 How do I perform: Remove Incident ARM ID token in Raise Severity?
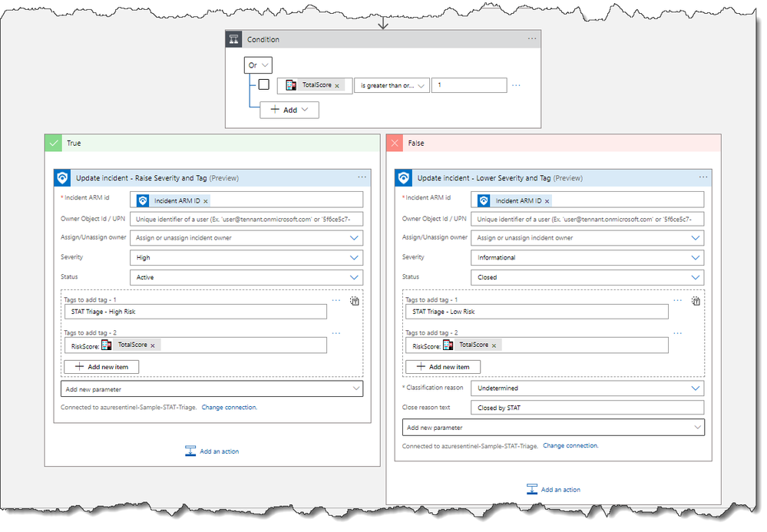point(206,201)
